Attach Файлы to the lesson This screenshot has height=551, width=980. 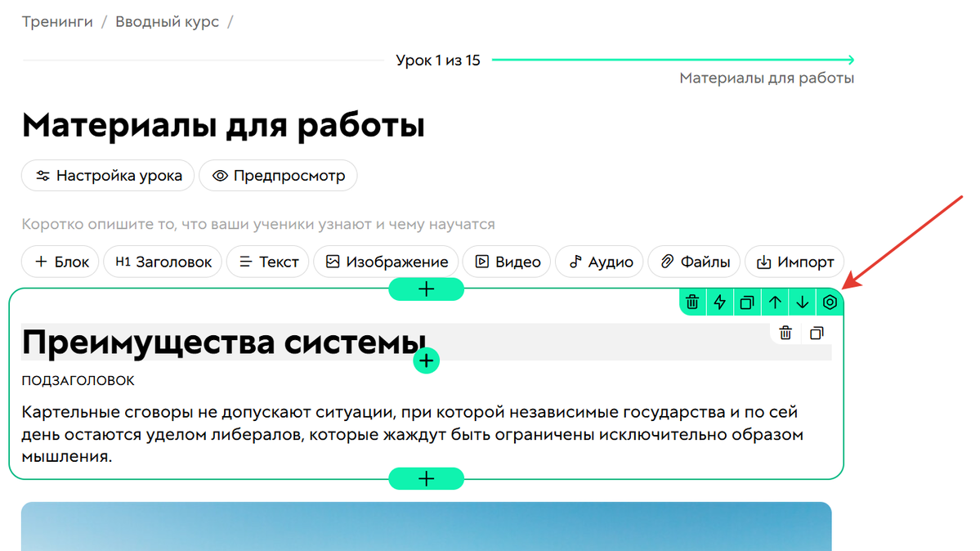[x=695, y=262]
